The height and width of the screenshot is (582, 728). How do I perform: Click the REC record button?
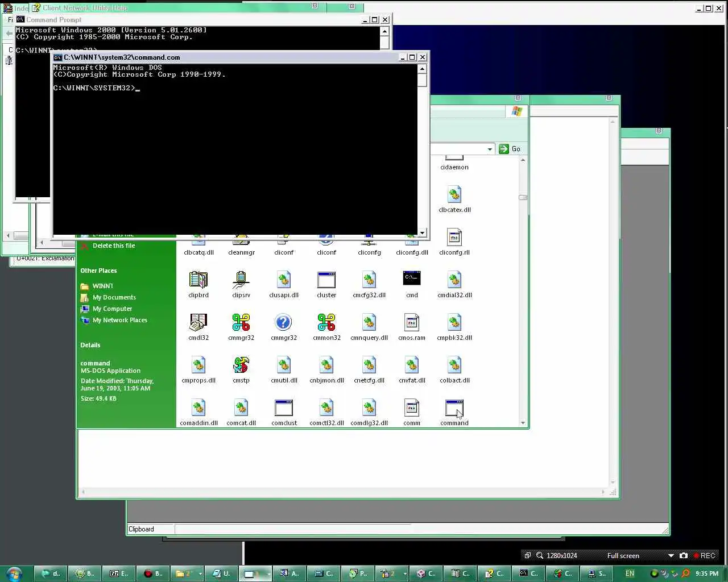704,556
